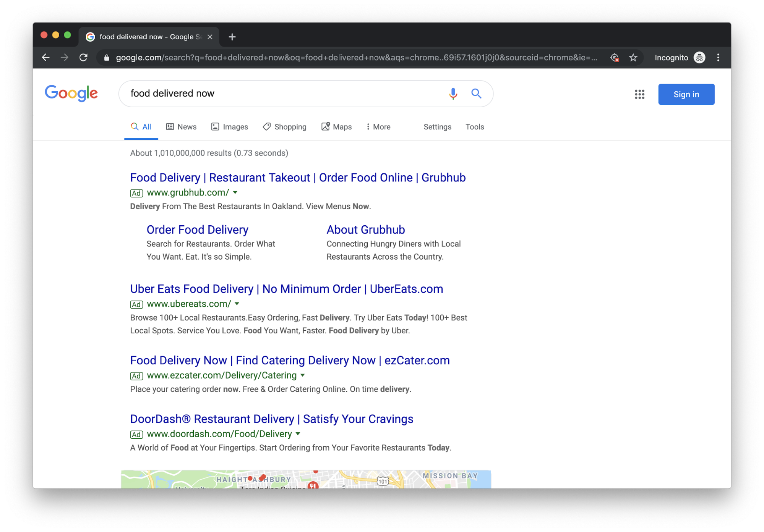Open Chrome's three-dot menu
This screenshot has height=532, width=764.
[718, 58]
